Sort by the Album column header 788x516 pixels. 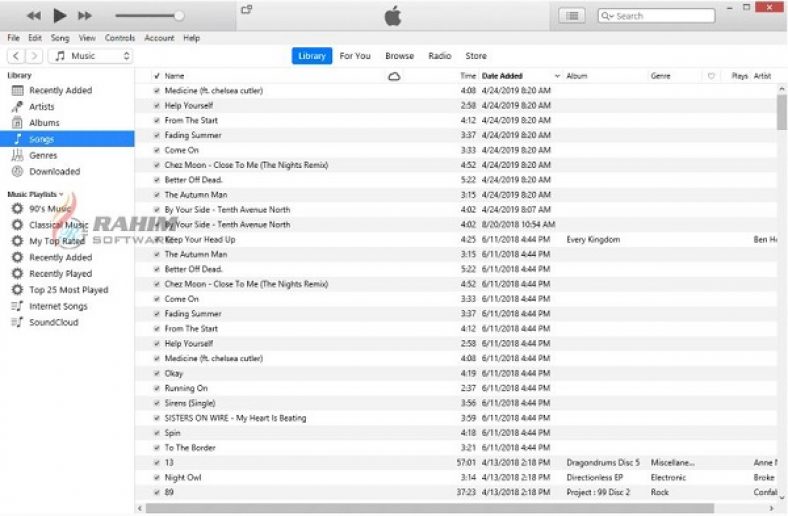tap(577, 76)
